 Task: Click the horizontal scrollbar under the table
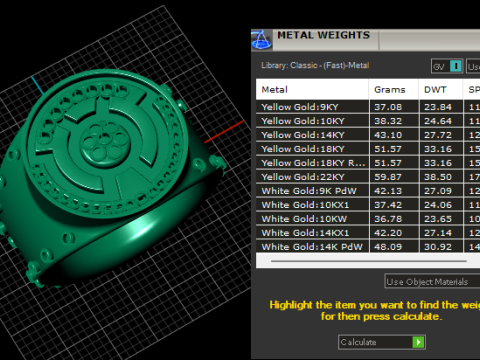click(x=369, y=261)
